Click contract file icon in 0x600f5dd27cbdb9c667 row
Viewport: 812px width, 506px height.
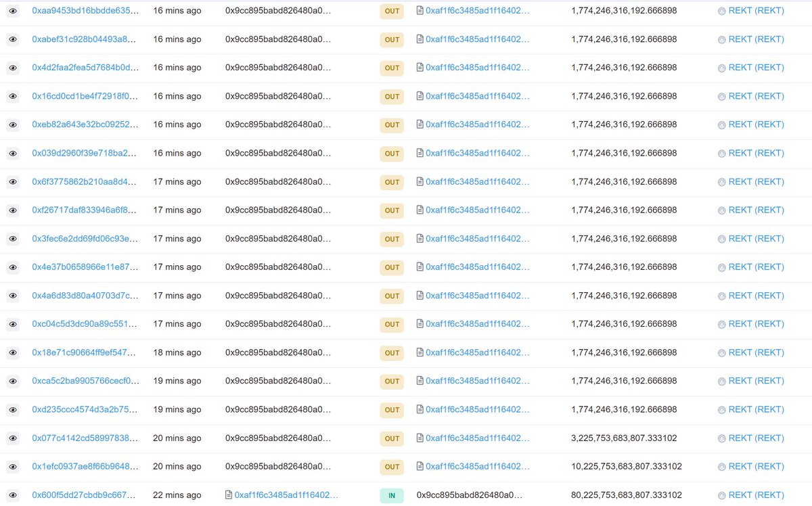tap(229, 495)
